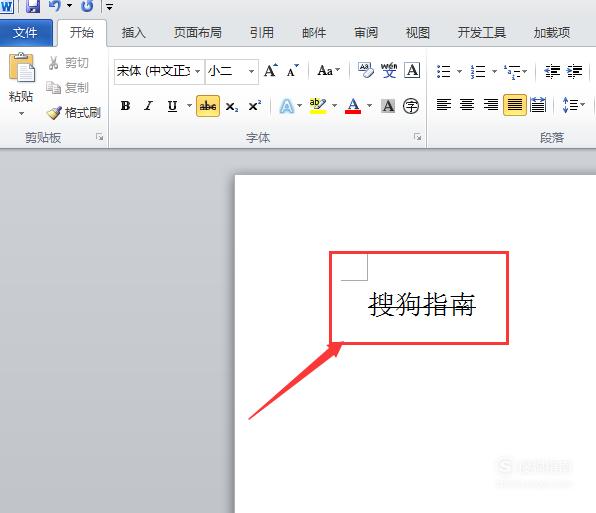Switch to the 引用 References tab
This screenshot has height=513, width=596.
pos(262,33)
